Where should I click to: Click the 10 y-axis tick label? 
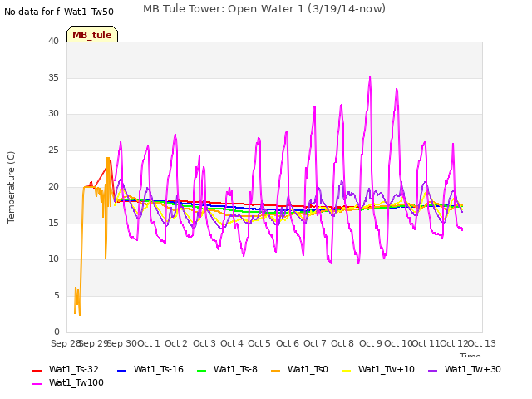click(x=53, y=259)
